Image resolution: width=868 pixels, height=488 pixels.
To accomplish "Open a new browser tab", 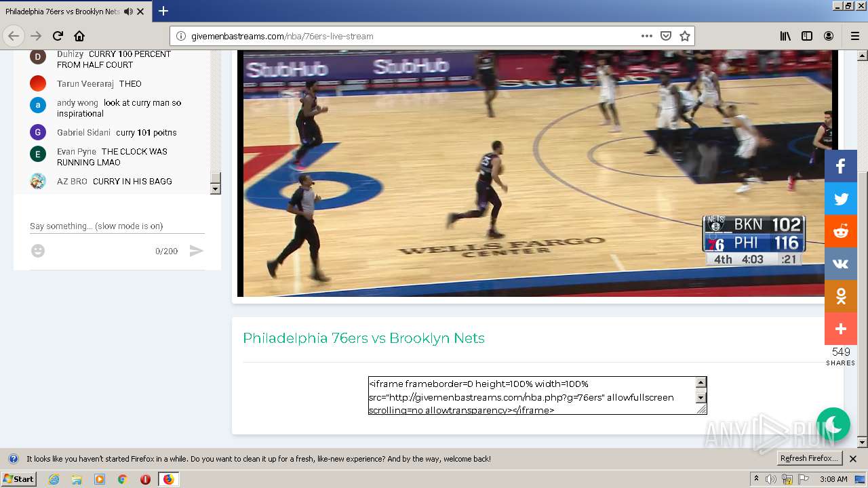I will 163,11.
